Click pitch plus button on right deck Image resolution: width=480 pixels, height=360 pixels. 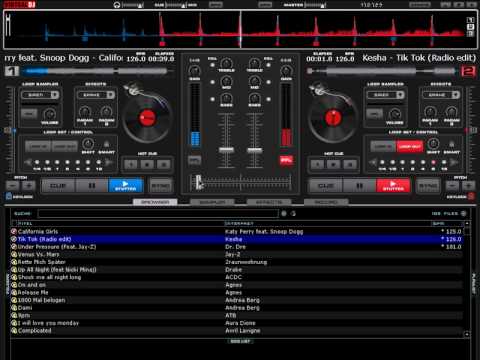tap(468, 185)
